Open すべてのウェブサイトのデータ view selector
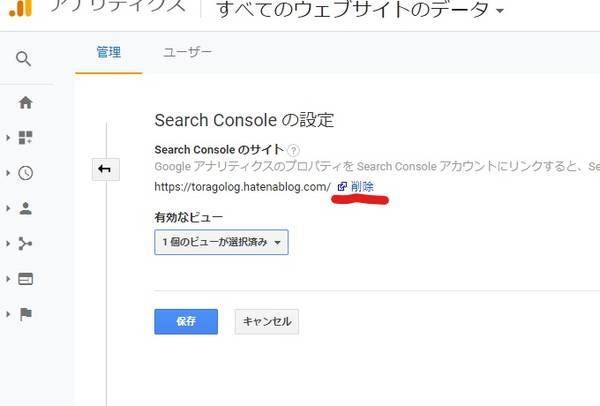 360,9
